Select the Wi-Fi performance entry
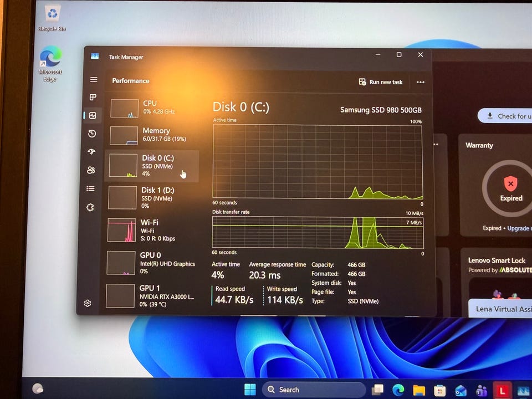The height and width of the screenshot is (399, 532). tap(150, 230)
